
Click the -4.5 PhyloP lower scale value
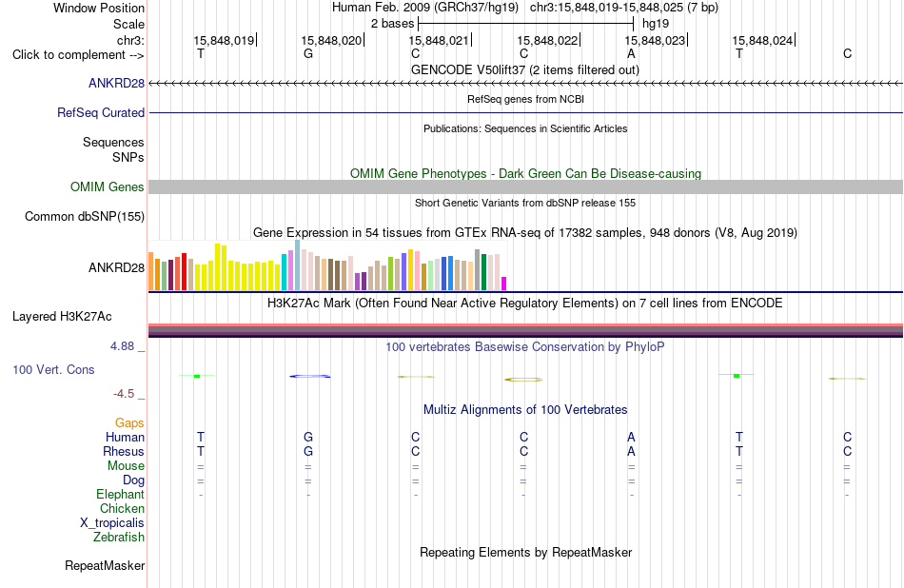124,394
